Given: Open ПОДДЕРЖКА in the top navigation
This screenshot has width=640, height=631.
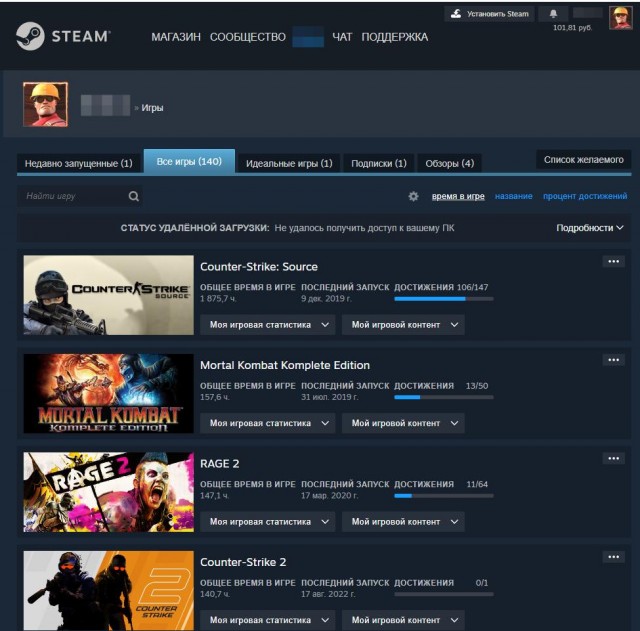Looking at the screenshot, I should pos(395,37).
